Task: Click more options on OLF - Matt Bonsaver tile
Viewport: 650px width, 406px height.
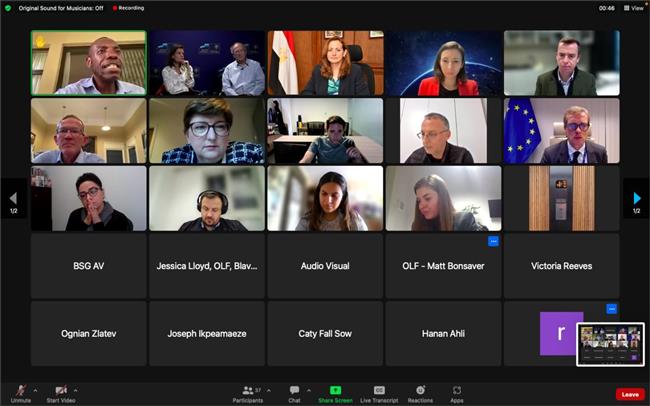Action: [x=493, y=241]
